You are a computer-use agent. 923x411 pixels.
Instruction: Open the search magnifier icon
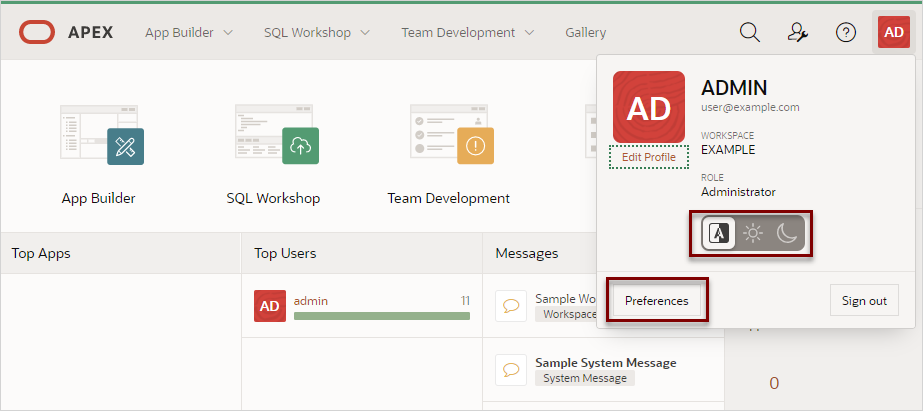click(749, 32)
